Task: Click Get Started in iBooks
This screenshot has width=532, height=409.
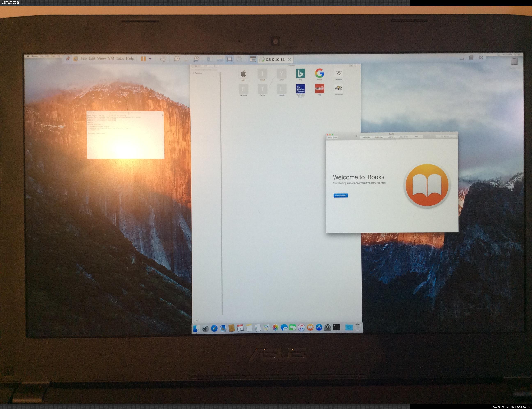Action: (341, 196)
